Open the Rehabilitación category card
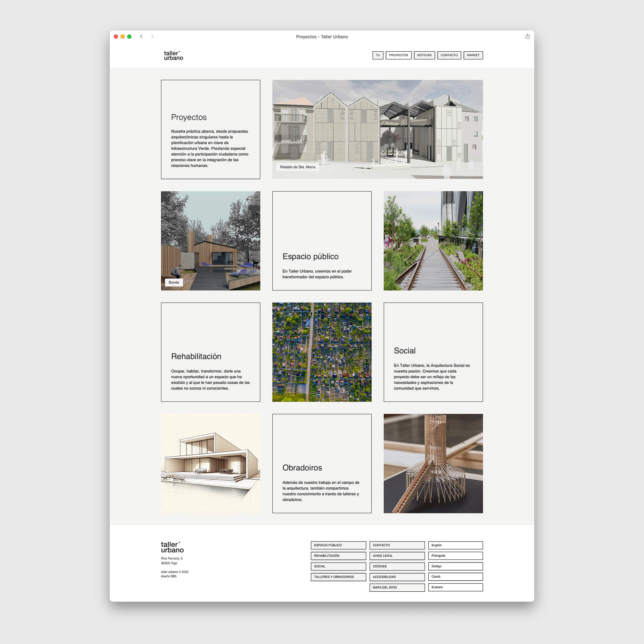644x644 pixels. 210,352
